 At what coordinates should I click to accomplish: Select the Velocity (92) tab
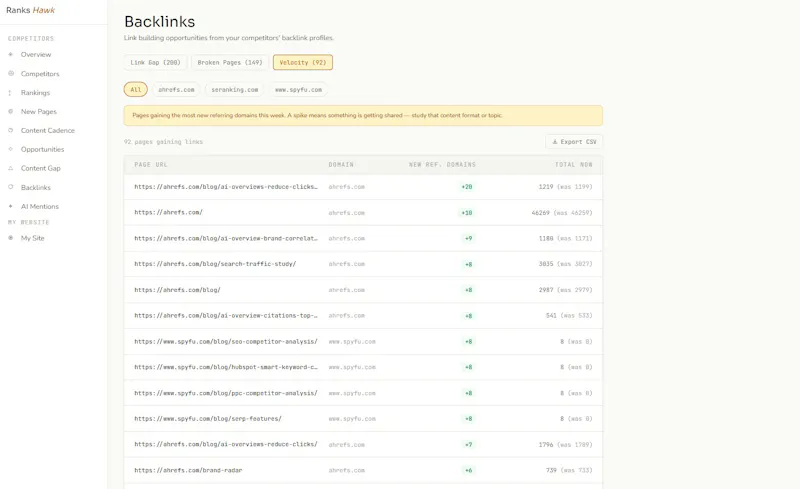pos(303,62)
